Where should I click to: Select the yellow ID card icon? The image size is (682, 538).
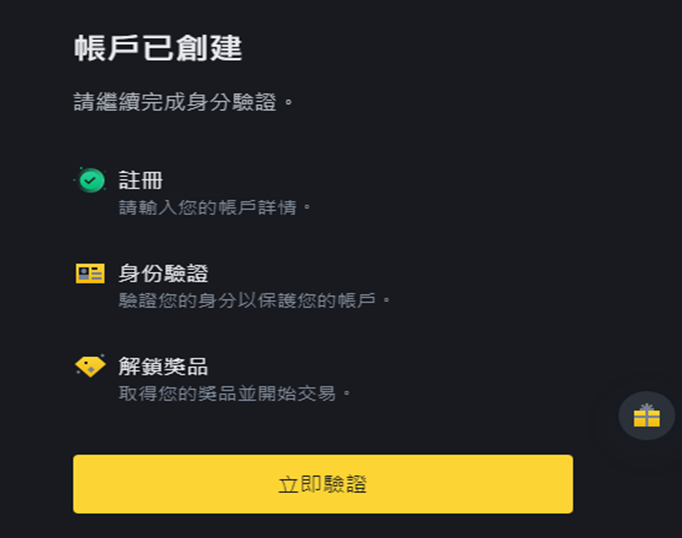pyautogui.click(x=90, y=273)
